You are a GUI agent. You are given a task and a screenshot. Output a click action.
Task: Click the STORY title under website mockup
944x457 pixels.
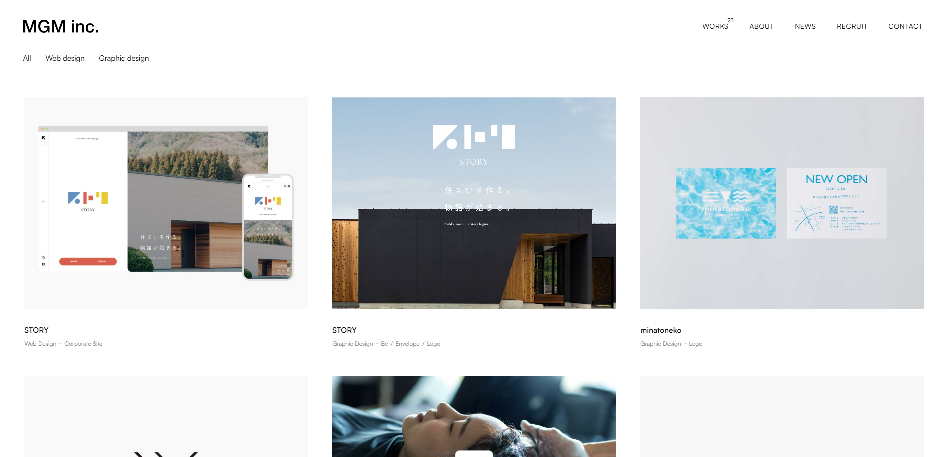pos(36,330)
